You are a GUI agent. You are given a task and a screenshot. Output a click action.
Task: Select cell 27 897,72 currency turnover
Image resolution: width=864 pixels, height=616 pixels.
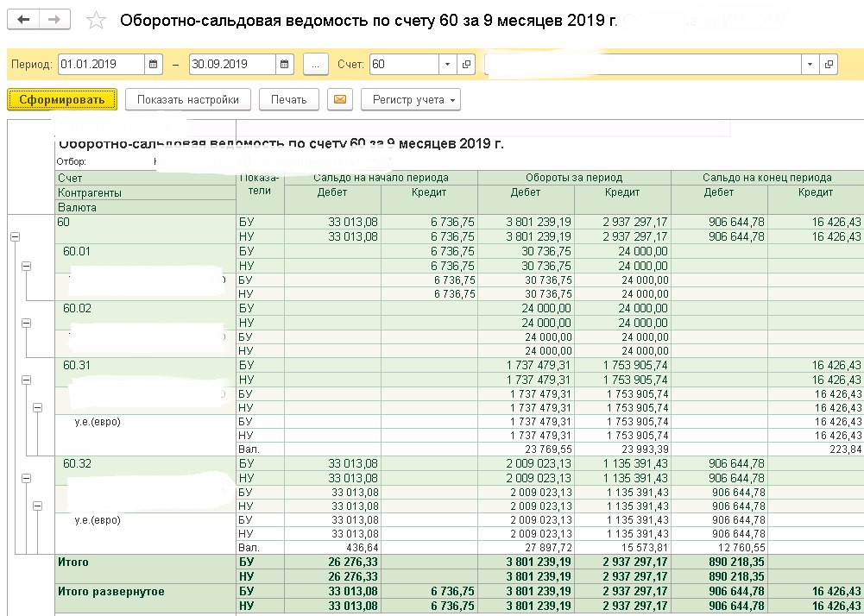527,548
